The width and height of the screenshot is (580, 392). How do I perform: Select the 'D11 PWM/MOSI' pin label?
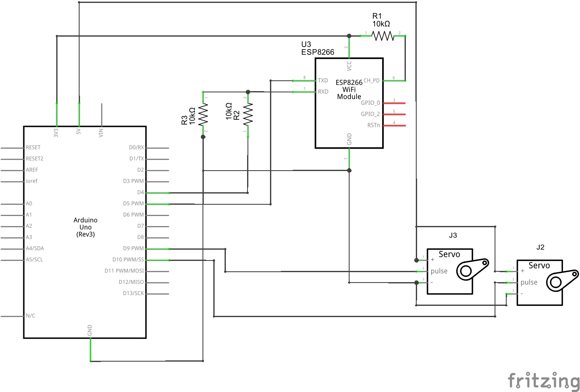124,271
